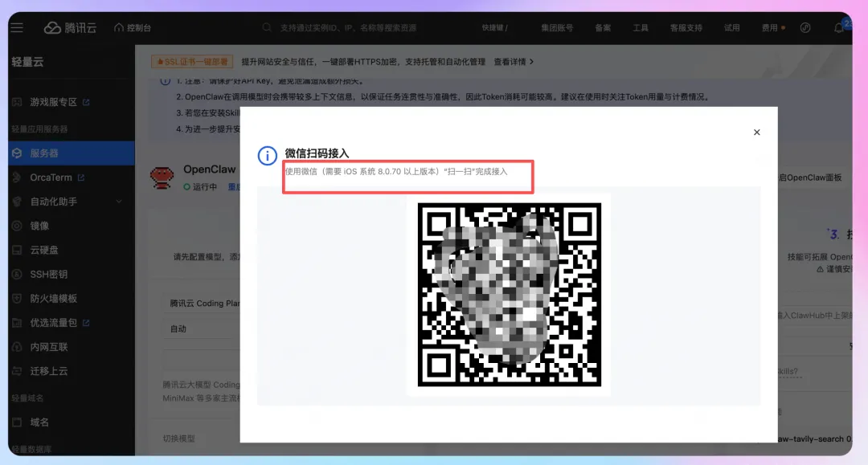Click the Tencent Cloud logo
Screen dimensions: 868x465
(70, 27)
